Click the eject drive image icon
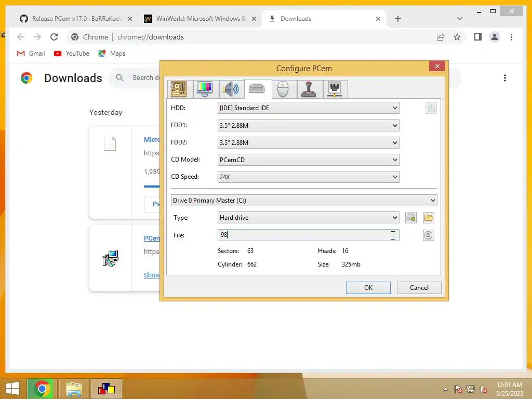This screenshot has width=532, height=399. click(429, 235)
